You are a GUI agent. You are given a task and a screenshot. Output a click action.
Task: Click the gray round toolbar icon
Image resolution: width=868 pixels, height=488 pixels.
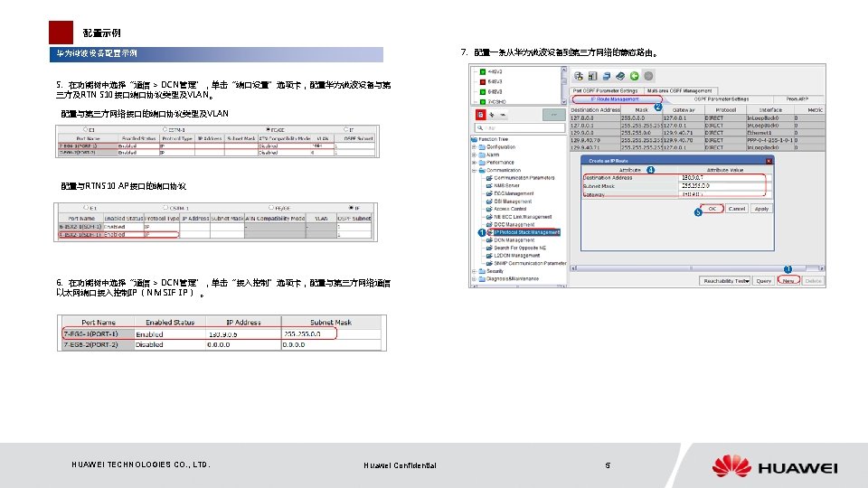[x=648, y=76]
